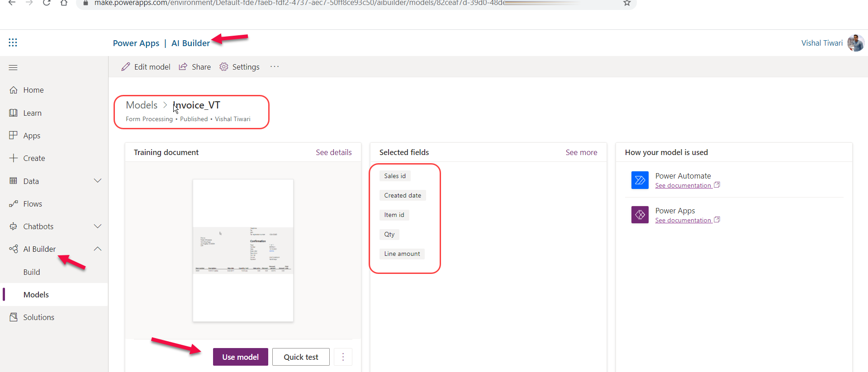Click the Created date field tag

click(x=403, y=195)
